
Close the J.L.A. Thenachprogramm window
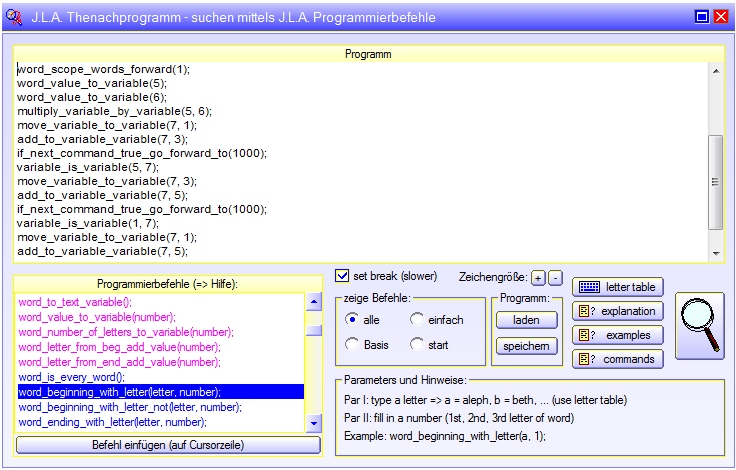(x=721, y=17)
